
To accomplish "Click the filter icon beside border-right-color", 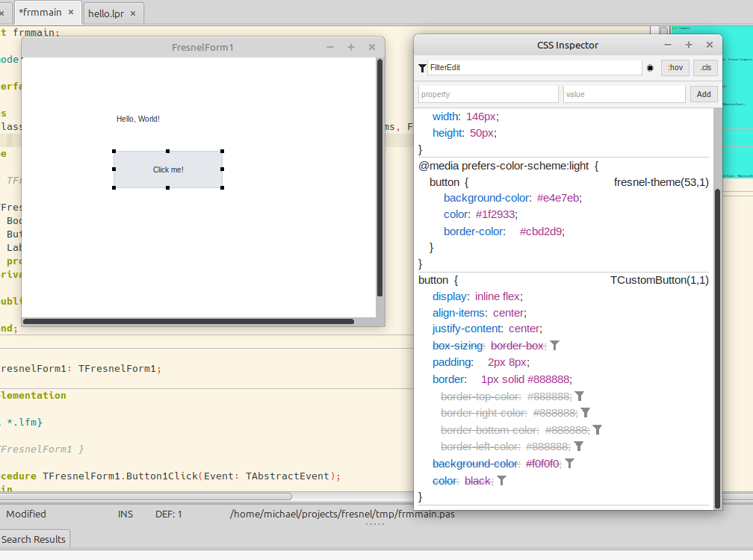I will pyautogui.click(x=586, y=413).
